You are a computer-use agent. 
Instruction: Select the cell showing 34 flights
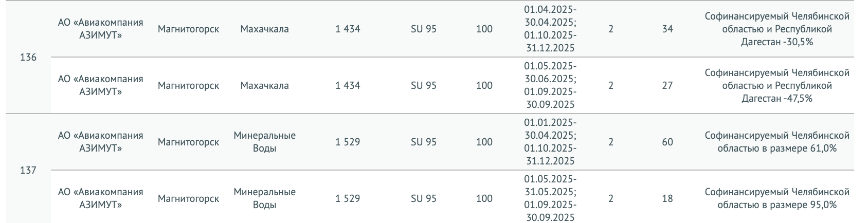tap(667, 29)
